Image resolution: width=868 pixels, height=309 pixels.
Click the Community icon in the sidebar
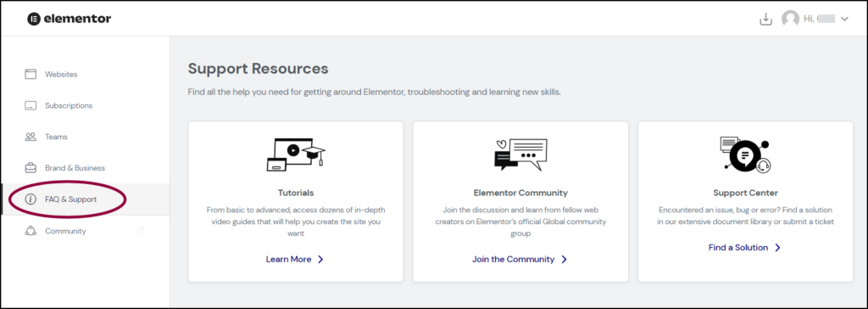tap(31, 231)
